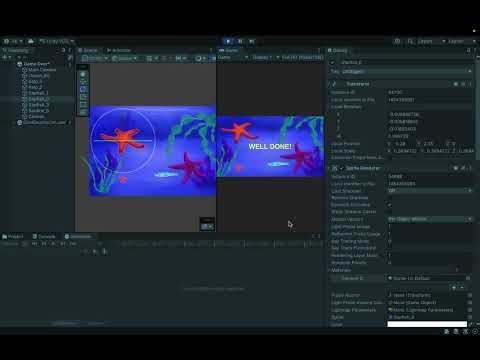
Task: Click the Pause button in the top toolbar
Action: (240, 41)
